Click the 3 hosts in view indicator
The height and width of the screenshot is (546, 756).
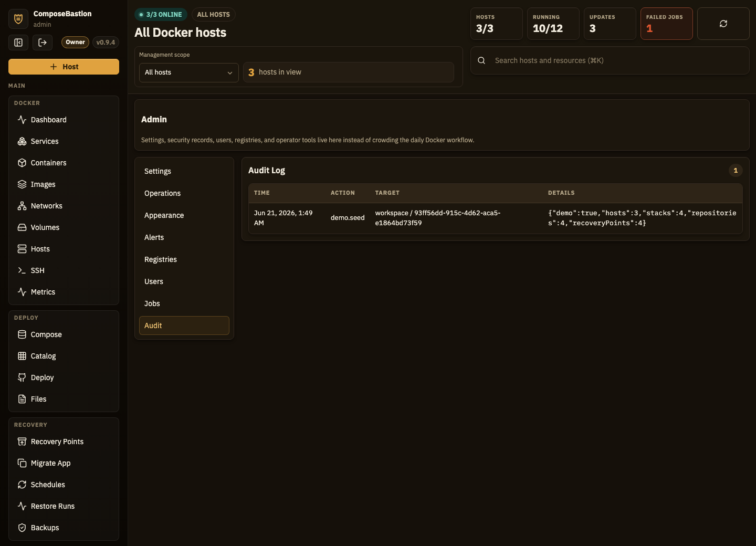pyautogui.click(x=349, y=72)
